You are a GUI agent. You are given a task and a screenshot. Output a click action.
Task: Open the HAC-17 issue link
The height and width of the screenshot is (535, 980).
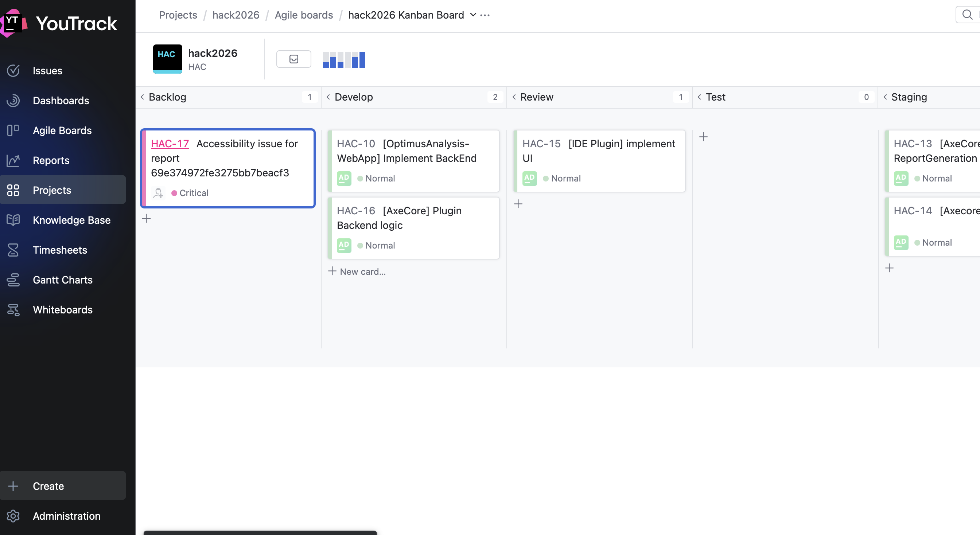pyautogui.click(x=170, y=144)
